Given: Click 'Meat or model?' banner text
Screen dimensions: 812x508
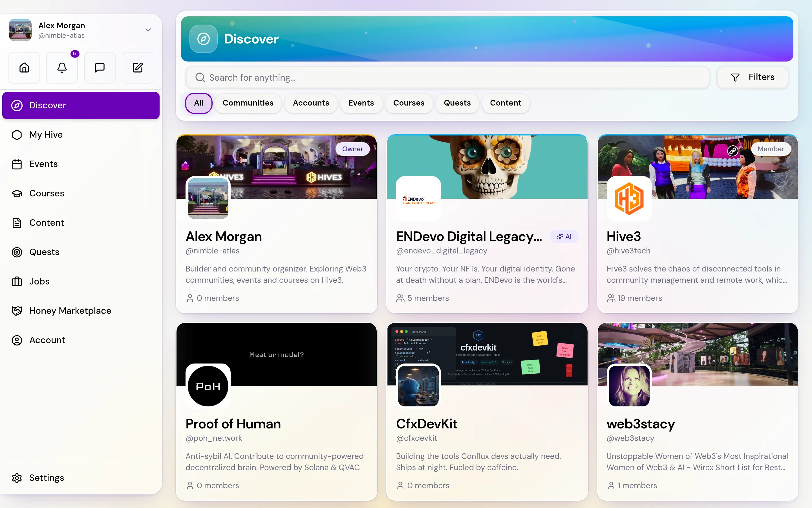Looking at the screenshot, I should tap(277, 355).
